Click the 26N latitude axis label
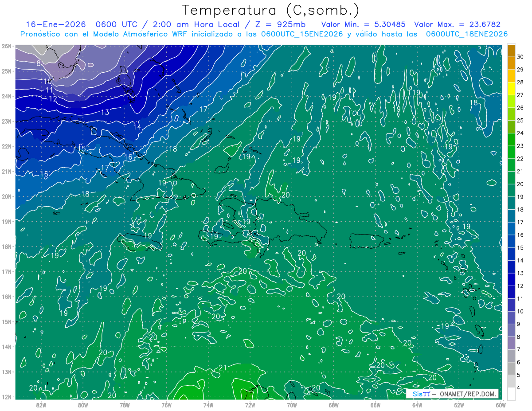This screenshot has width=532, height=411. click(x=6, y=46)
